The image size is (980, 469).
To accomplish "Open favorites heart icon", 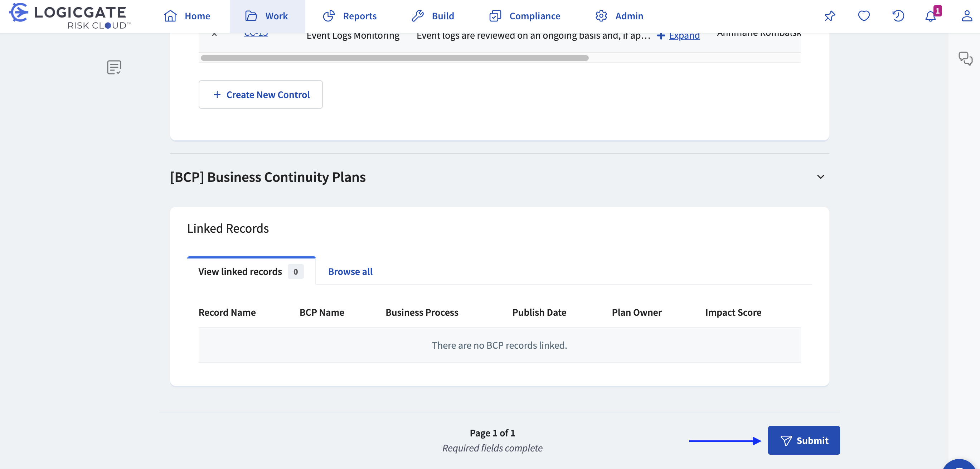I will pos(864,16).
